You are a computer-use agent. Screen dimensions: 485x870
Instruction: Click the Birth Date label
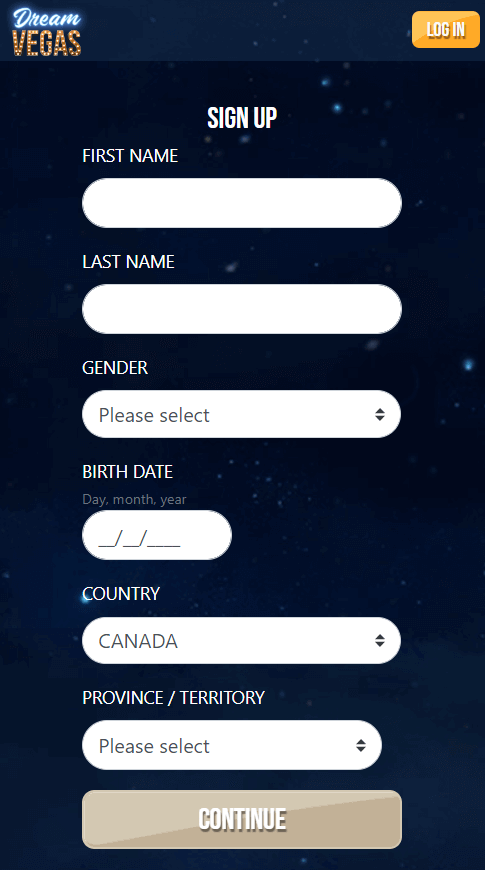pyautogui.click(x=128, y=472)
